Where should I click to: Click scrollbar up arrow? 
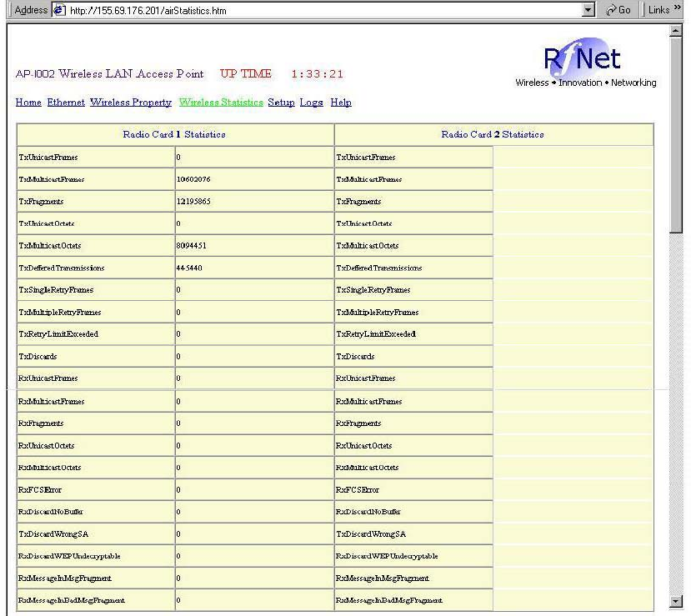pyautogui.click(x=675, y=31)
